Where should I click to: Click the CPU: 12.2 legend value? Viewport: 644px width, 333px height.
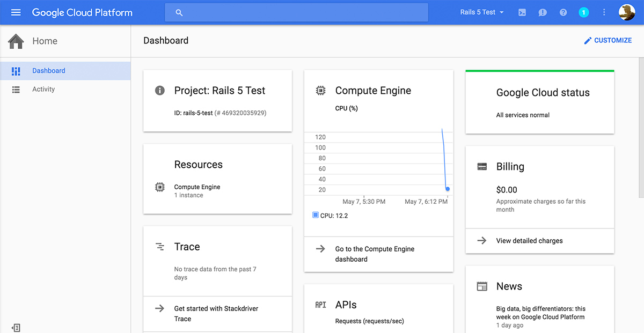coord(334,216)
